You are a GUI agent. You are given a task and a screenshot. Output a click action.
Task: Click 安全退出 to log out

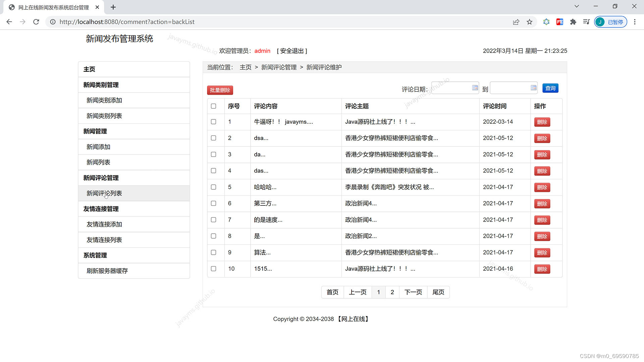pyautogui.click(x=292, y=51)
